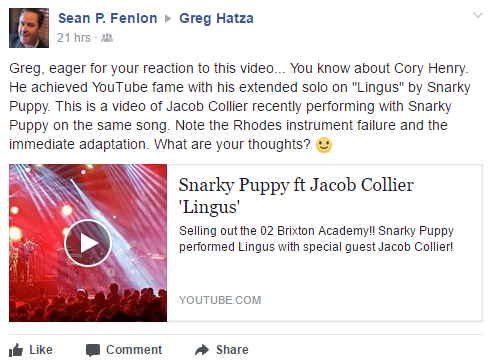Open the 21 hrs timestamp permalink

click(74, 38)
